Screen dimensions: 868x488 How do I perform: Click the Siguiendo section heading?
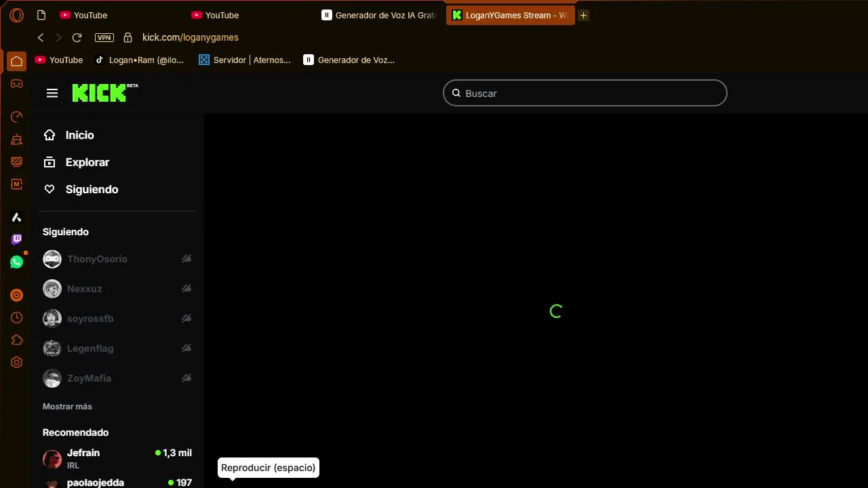click(66, 232)
